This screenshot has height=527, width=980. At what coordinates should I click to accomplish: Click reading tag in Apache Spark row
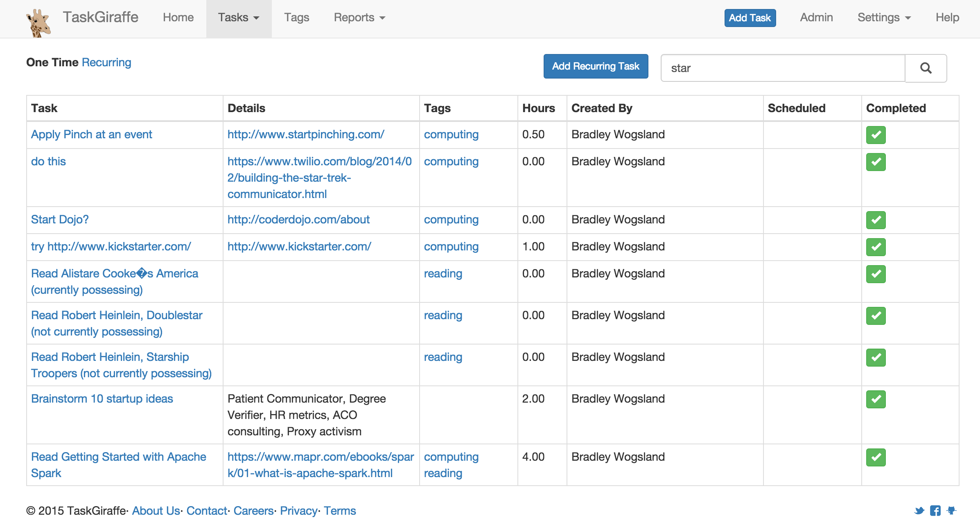pos(443,473)
